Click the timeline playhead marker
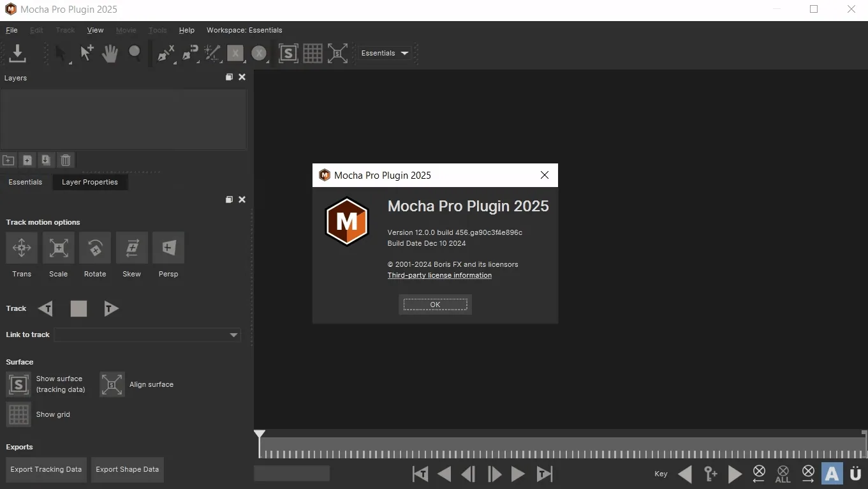 [x=260, y=435]
